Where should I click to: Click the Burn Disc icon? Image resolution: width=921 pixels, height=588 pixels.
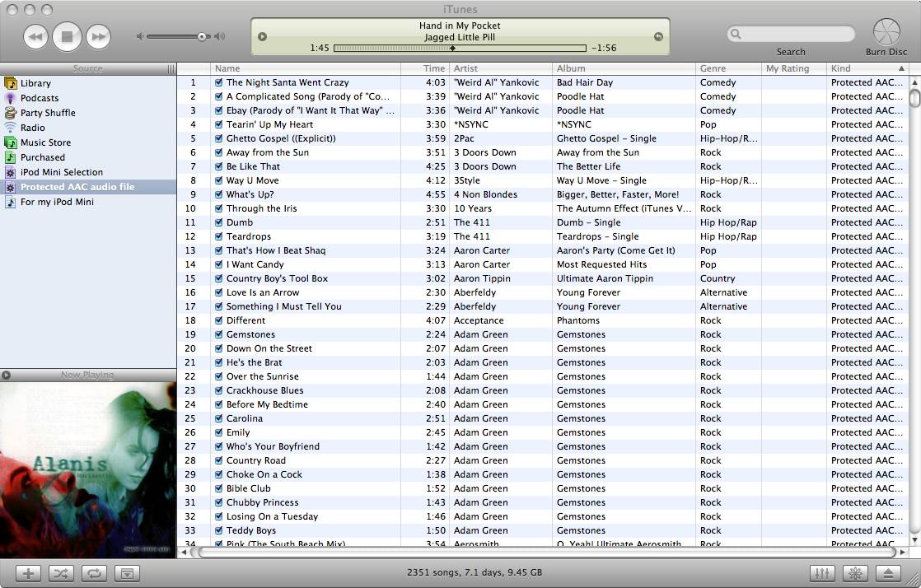pyautogui.click(x=886, y=32)
